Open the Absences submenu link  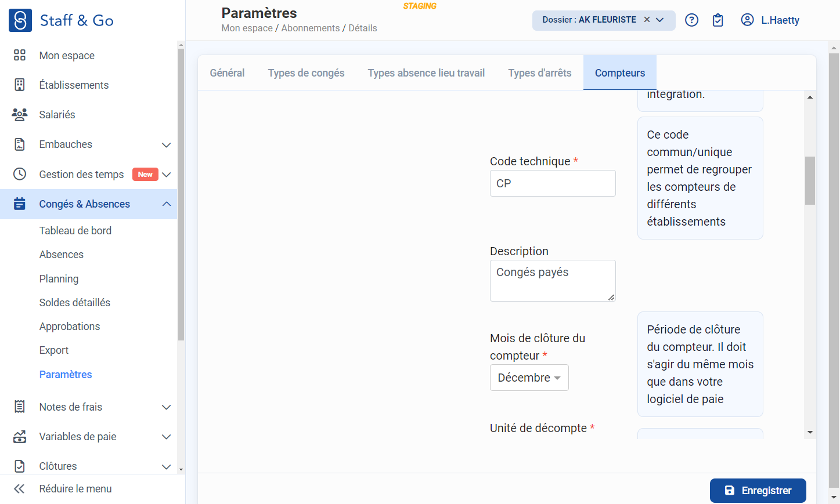pos(62,255)
